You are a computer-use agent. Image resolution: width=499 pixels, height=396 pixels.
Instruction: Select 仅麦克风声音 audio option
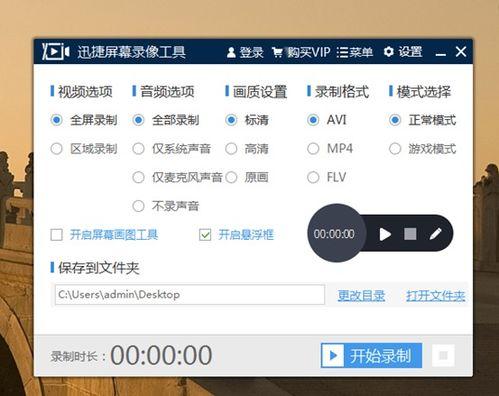point(177,177)
